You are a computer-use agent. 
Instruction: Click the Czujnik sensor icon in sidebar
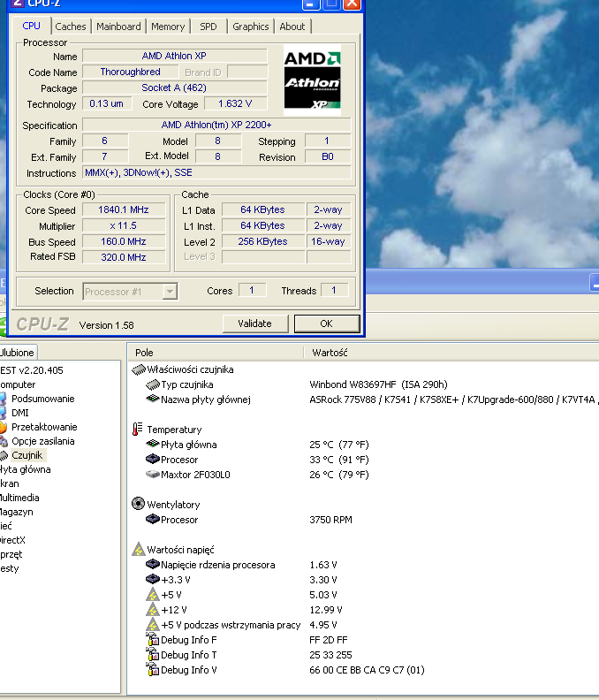[x=4, y=456]
